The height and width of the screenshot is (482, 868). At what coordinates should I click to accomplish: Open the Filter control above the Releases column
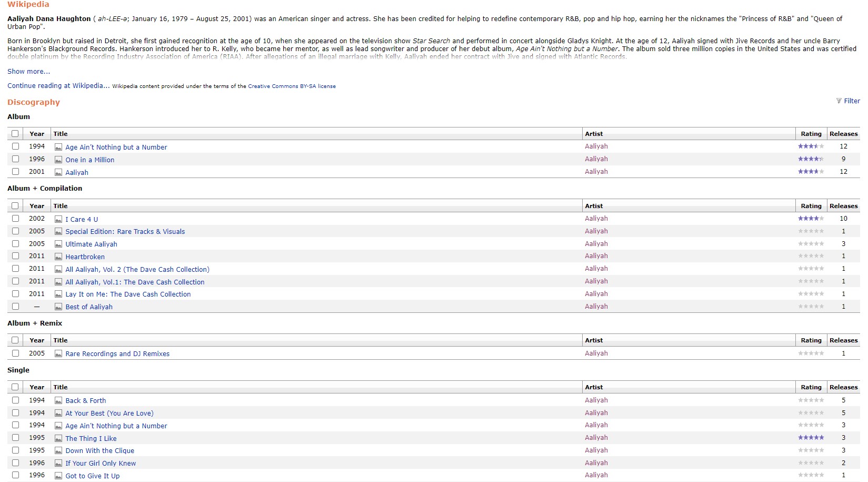pos(848,101)
